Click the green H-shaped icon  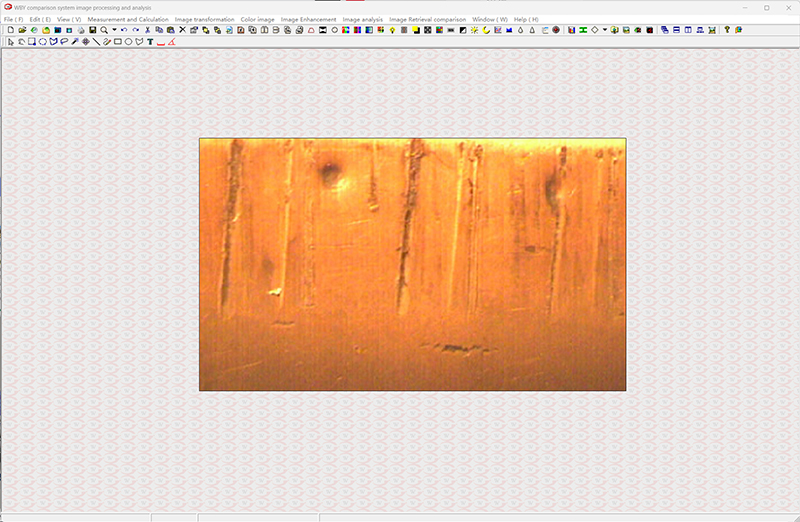pyautogui.click(x=583, y=30)
